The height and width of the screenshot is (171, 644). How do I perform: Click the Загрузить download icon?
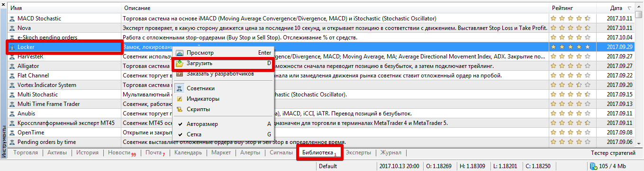pos(180,63)
